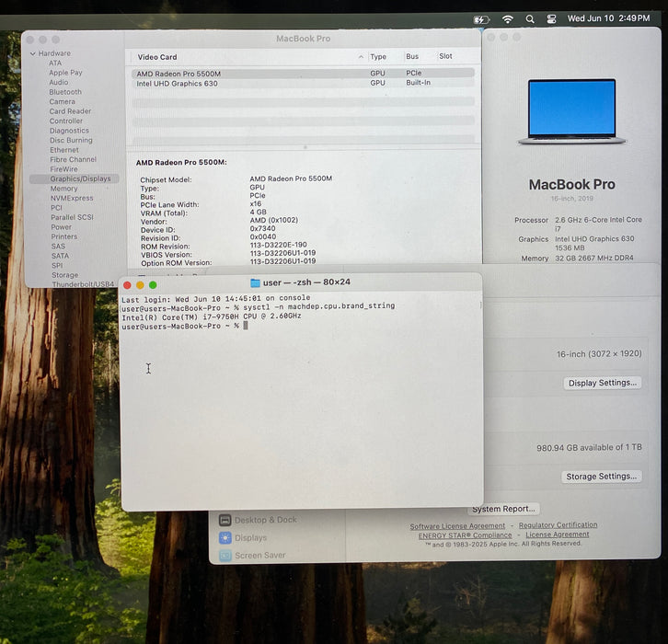Click the Memory value 32 GB 2667 MHz DDR4
Image resolution: width=668 pixels, height=644 pixels.
point(593,259)
